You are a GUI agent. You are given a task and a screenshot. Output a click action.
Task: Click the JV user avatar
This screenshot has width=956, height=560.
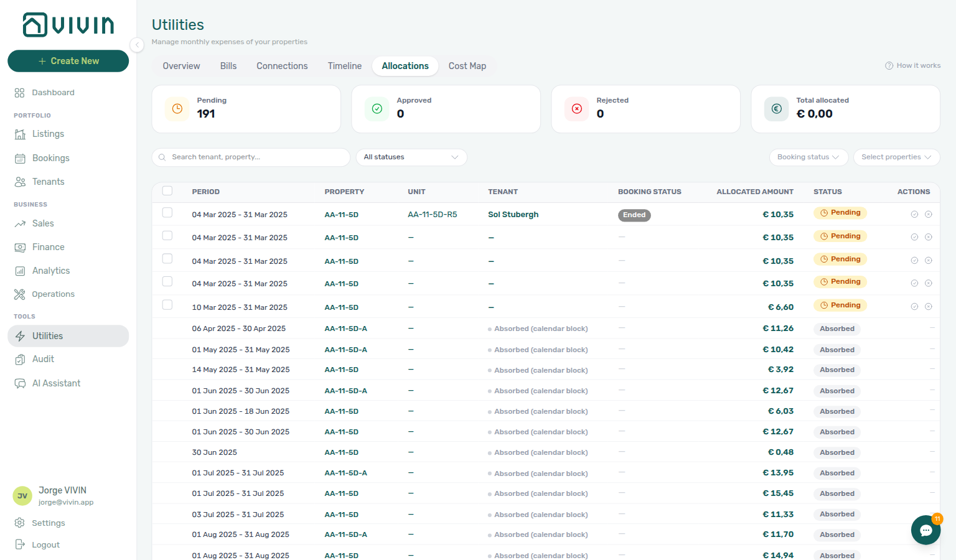[x=22, y=496]
